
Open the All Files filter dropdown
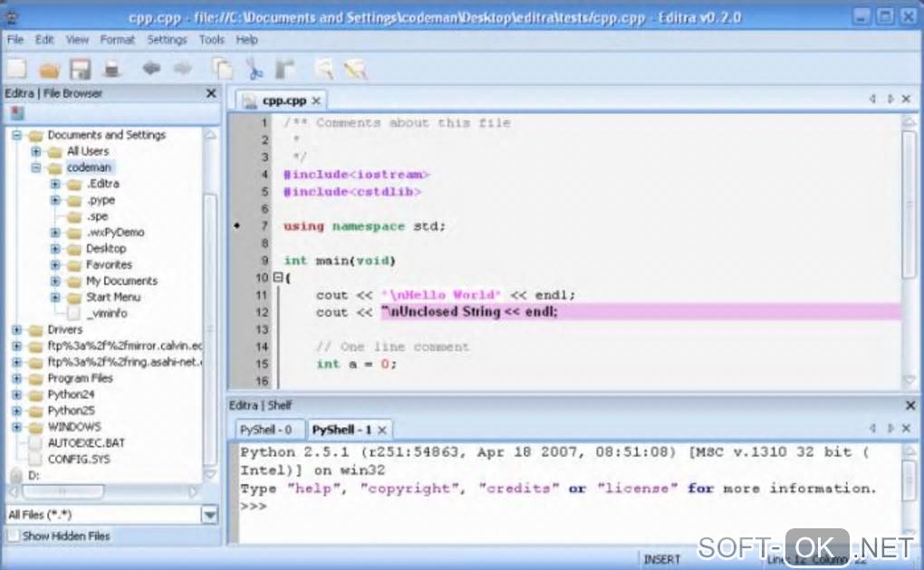tap(210, 516)
